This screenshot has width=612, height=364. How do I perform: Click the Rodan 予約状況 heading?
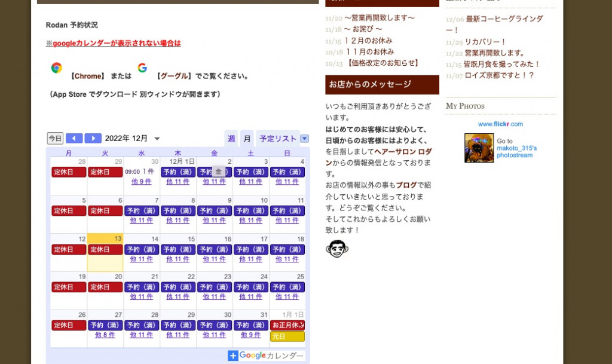72,25
